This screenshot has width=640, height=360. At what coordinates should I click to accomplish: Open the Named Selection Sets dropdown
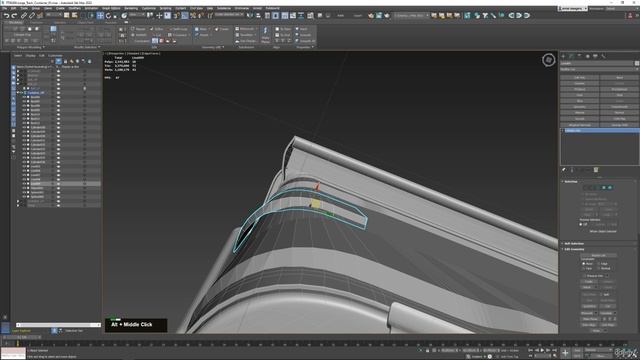point(229,15)
